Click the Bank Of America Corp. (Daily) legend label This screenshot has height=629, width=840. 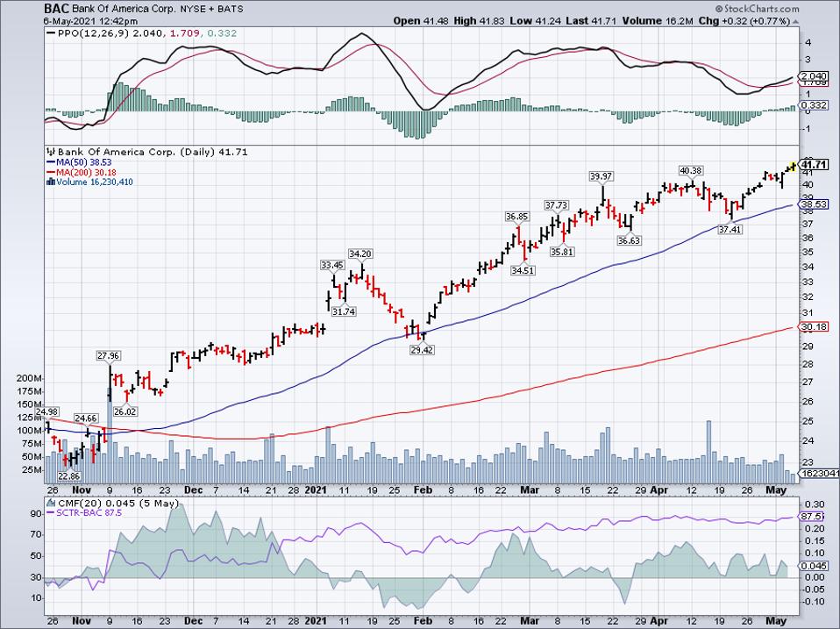[x=137, y=152]
